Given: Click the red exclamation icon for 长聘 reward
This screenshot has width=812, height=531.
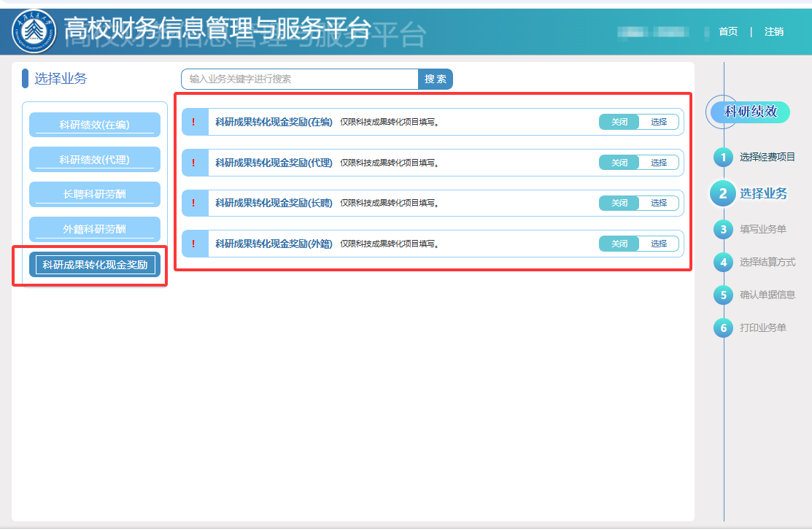Looking at the screenshot, I should 193,203.
